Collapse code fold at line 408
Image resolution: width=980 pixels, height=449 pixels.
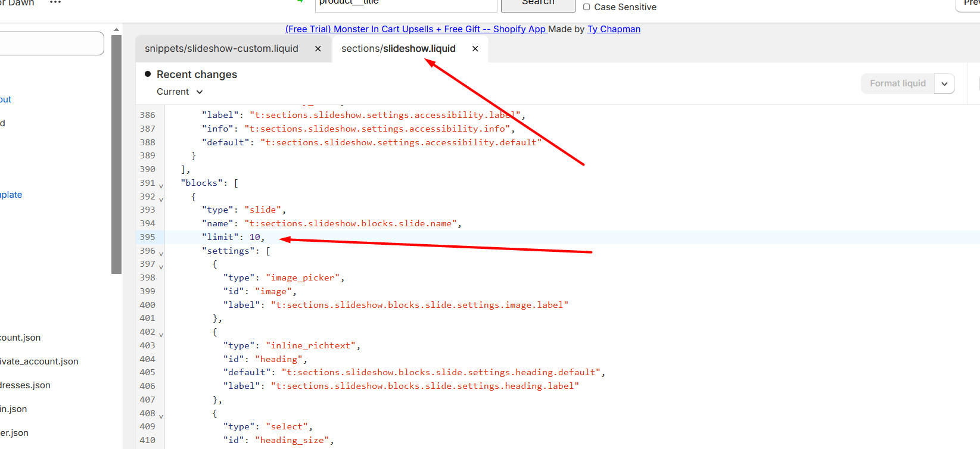click(161, 416)
